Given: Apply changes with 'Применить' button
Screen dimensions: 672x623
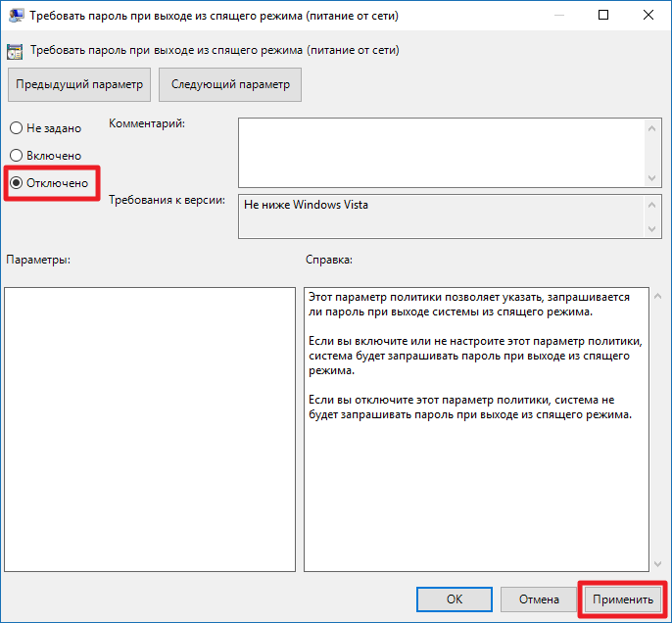Looking at the screenshot, I should click(x=623, y=599).
